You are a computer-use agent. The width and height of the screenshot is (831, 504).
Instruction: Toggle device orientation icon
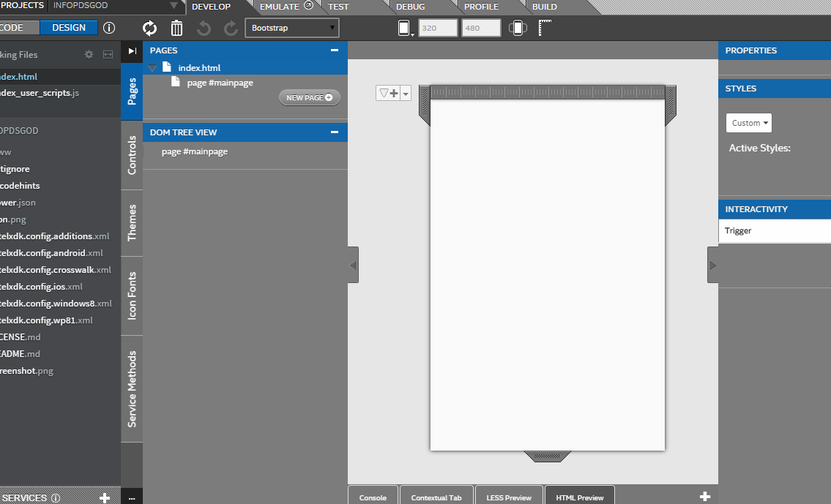[x=518, y=29]
